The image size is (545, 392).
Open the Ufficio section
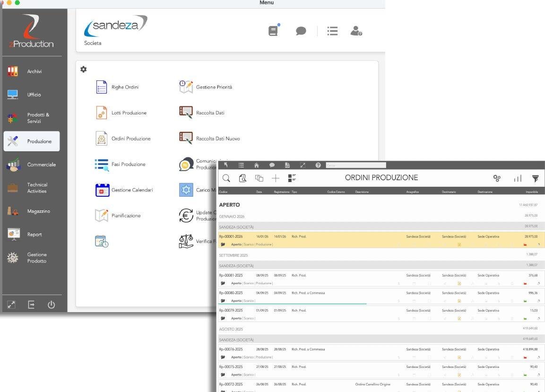coord(31,95)
